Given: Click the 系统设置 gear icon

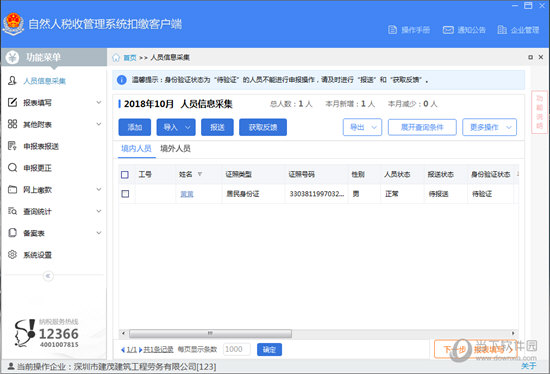Looking at the screenshot, I should [x=12, y=254].
